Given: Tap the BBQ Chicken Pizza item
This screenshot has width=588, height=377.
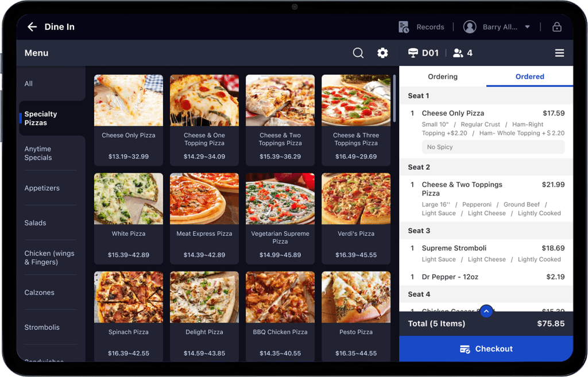Looking at the screenshot, I should 280,297.
